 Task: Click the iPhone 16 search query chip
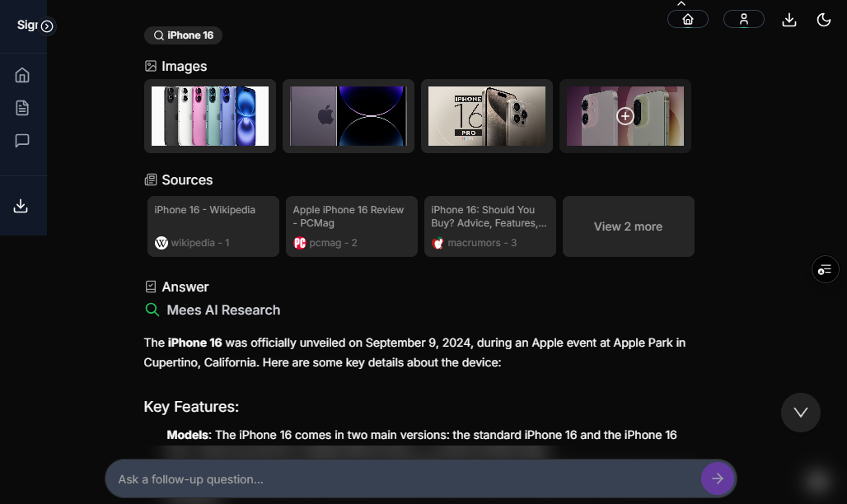(183, 35)
